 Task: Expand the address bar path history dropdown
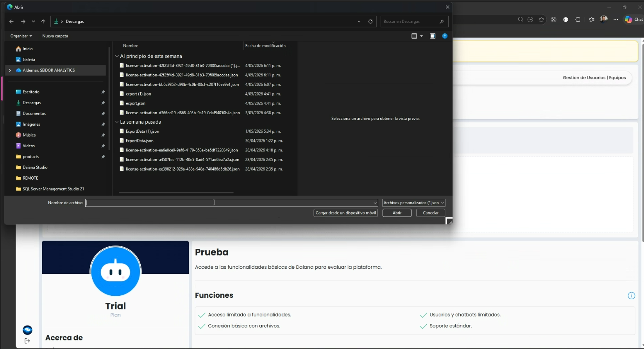tap(359, 22)
